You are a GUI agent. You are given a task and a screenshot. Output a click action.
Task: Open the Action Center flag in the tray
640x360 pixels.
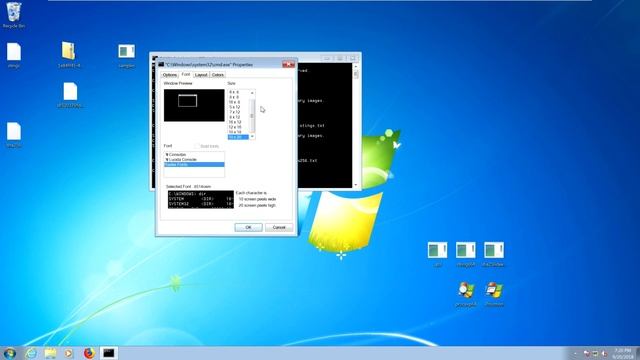point(586,353)
